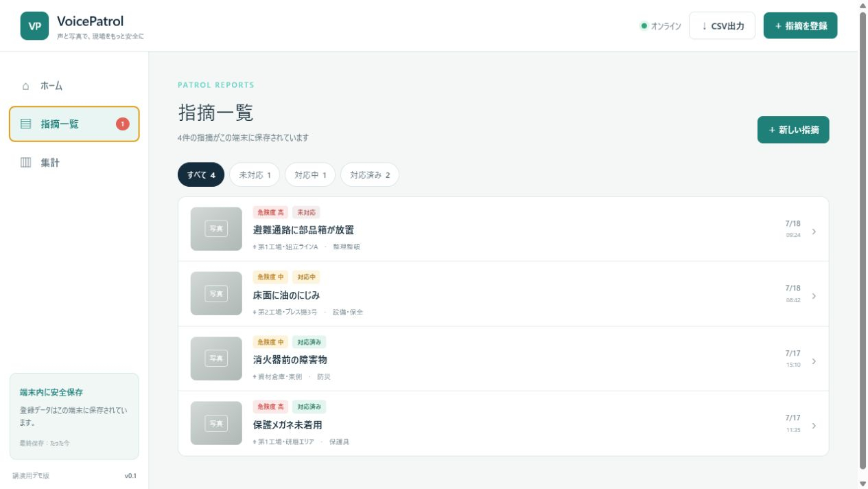The image size is (868, 489).
Task: Click title 床面に油のにじみ
Action: (x=287, y=295)
